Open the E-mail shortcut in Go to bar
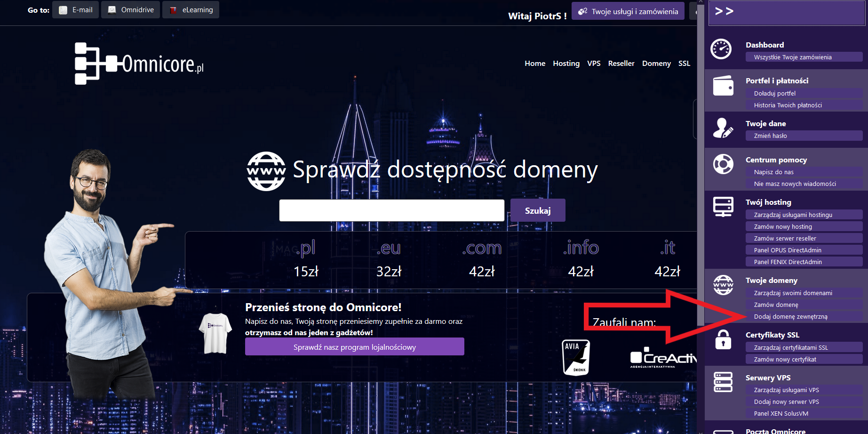Viewport: 868px width, 434px height. (x=76, y=10)
